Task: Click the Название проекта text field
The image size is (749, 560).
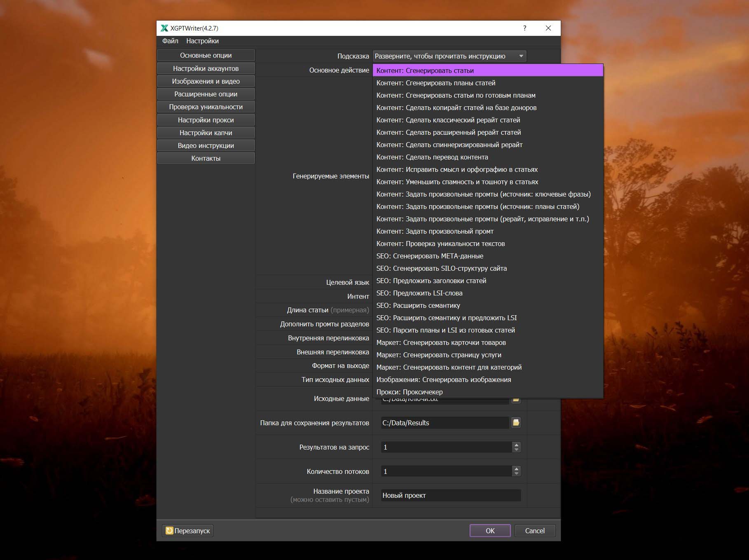Action: (450, 495)
